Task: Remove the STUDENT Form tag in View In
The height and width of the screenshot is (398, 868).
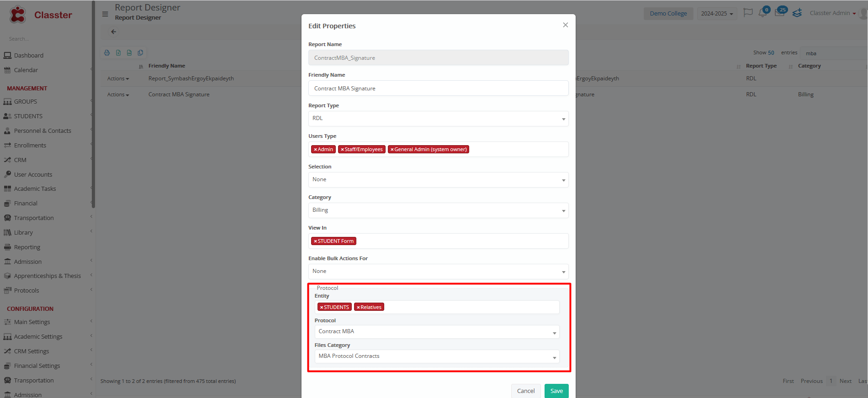Action: (315, 241)
